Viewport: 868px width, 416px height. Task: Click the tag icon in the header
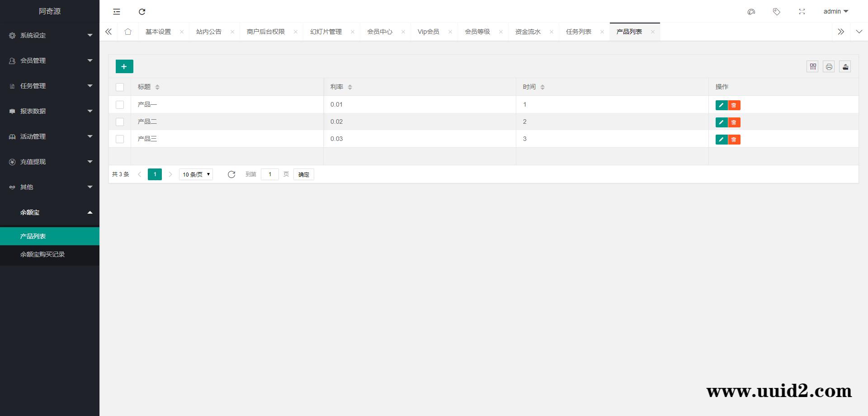click(x=777, y=11)
